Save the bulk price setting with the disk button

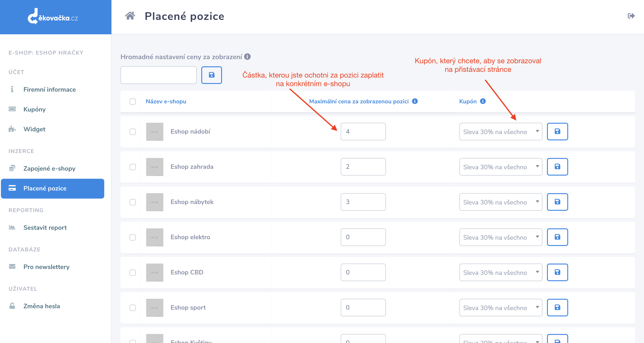tap(211, 75)
